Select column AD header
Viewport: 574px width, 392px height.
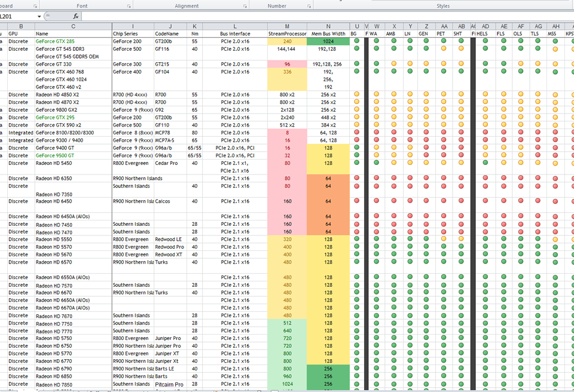pos(486,26)
